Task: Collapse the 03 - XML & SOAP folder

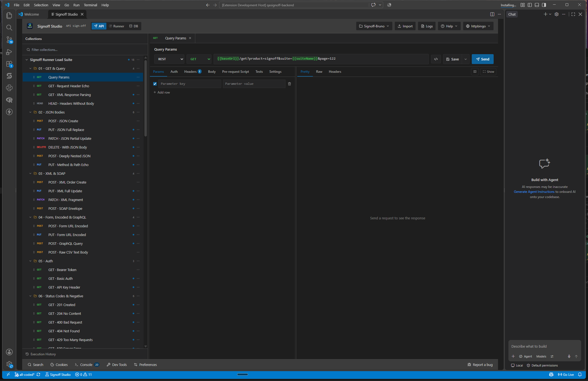Action: coord(30,173)
